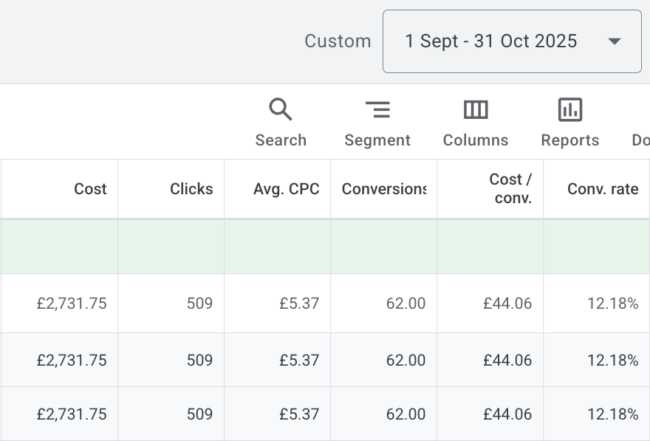
Task: Open the Reports chart icon
Action: point(570,110)
